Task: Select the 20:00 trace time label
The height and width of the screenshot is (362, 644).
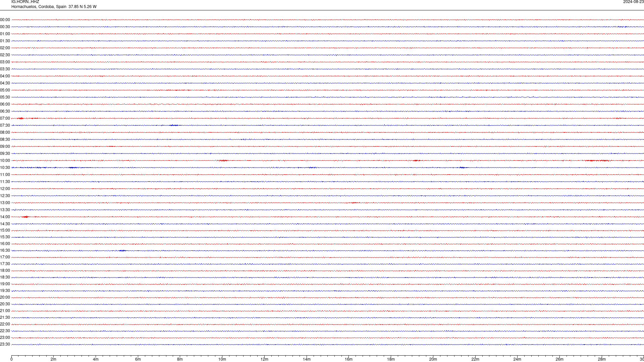Action: click(x=5, y=297)
